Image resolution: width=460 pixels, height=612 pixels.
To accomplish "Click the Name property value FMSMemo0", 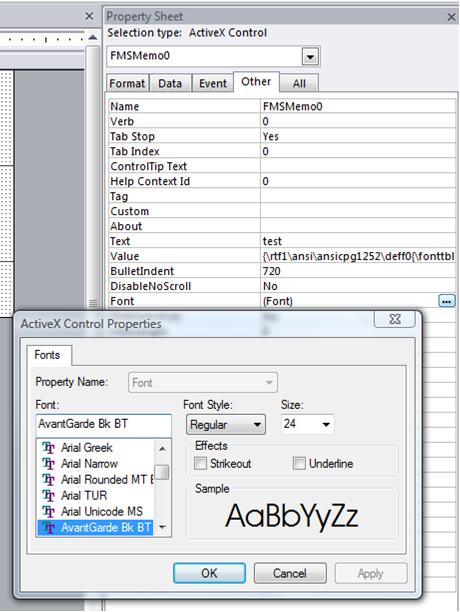I will point(358,107).
